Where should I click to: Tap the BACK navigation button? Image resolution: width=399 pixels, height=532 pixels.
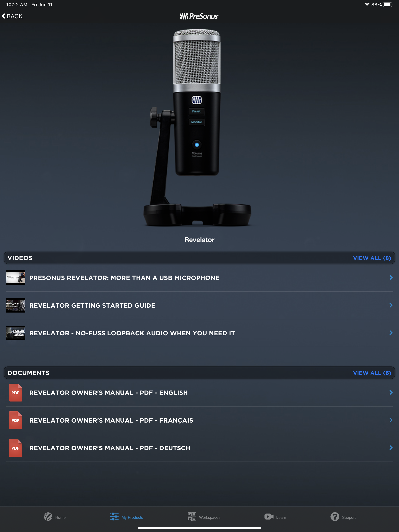coord(12,16)
